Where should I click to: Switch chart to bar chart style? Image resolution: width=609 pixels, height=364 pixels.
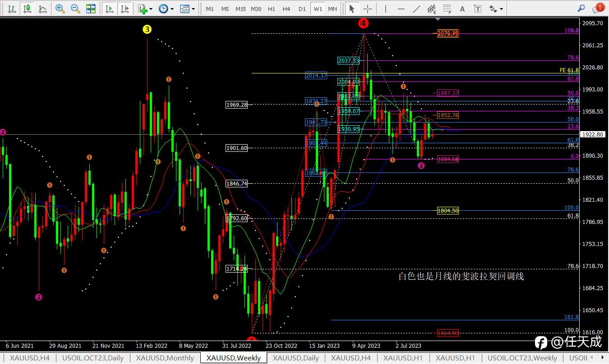point(12,9)
